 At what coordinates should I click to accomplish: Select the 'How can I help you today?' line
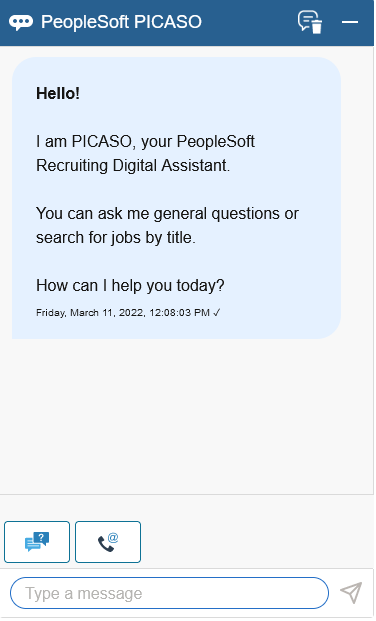pyautogui.click(x=130, y=285)
